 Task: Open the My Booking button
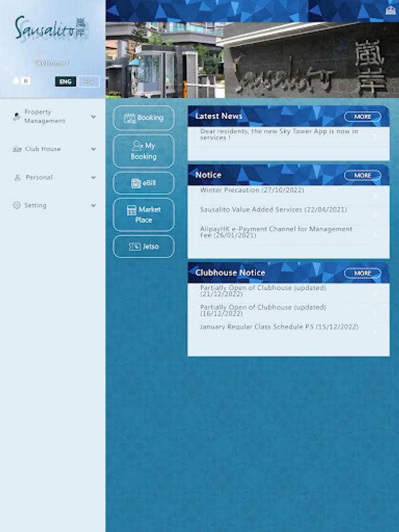pos(144,151)
